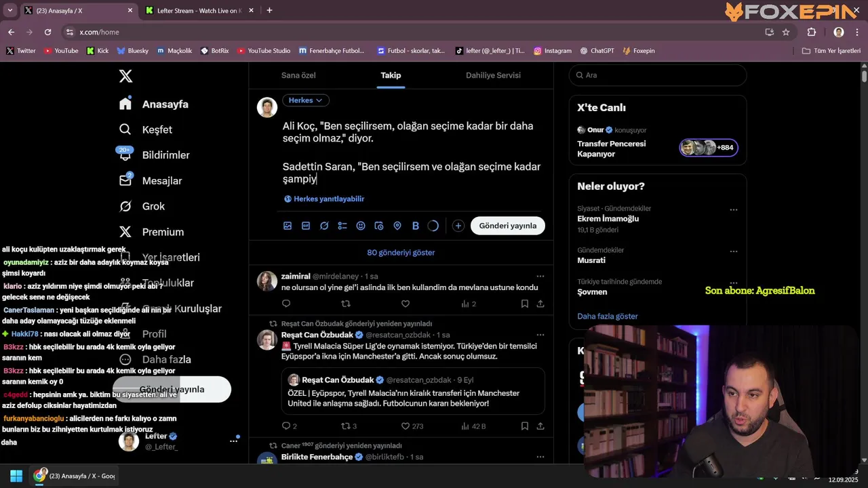Reply to zaimiral's post

286,304
